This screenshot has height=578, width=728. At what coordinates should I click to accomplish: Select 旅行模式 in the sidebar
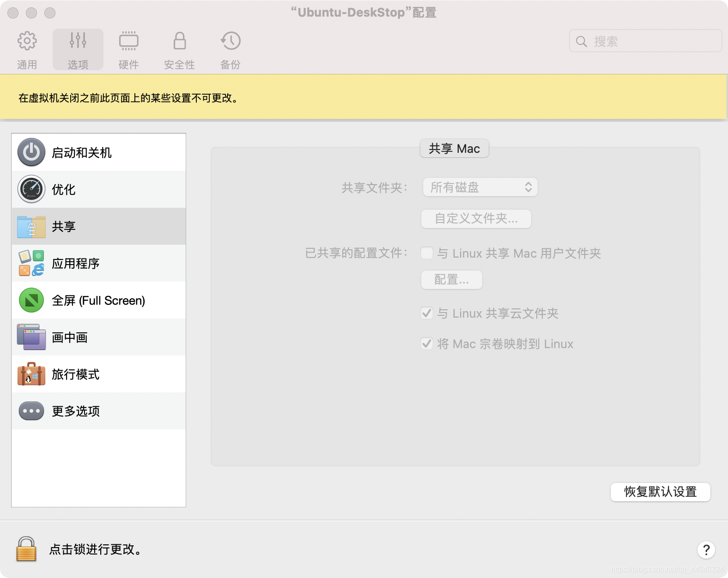click(x=99, y=374)
